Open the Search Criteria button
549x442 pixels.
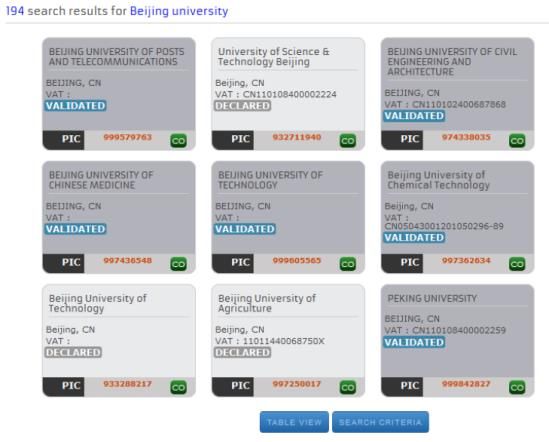[380, 422]
